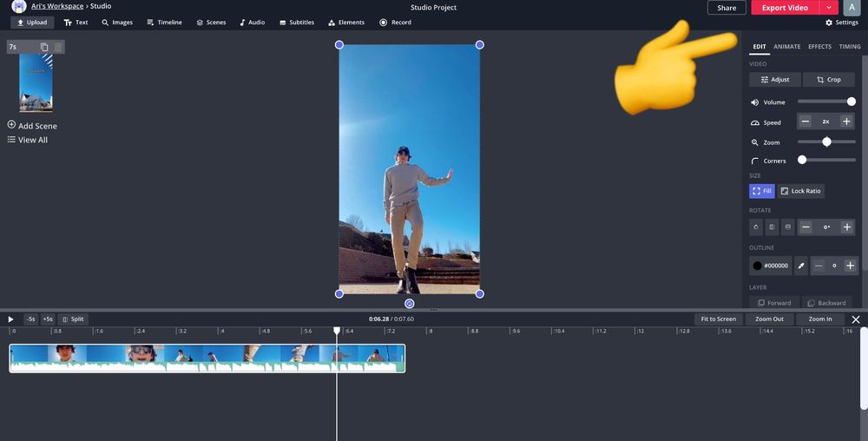Increase the speed with the plus button
868x441 pixels.
click(x=846, y=122)
